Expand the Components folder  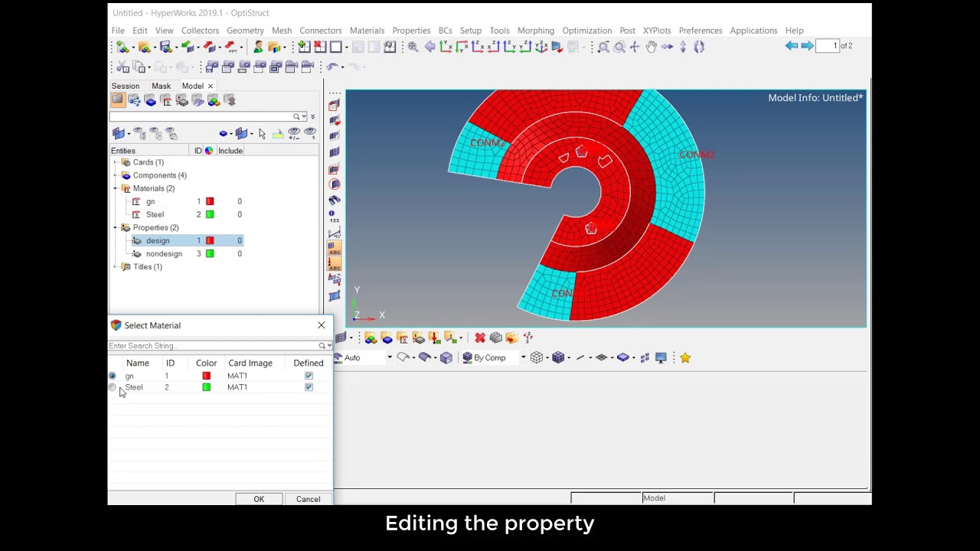click(x=116, y=175)
